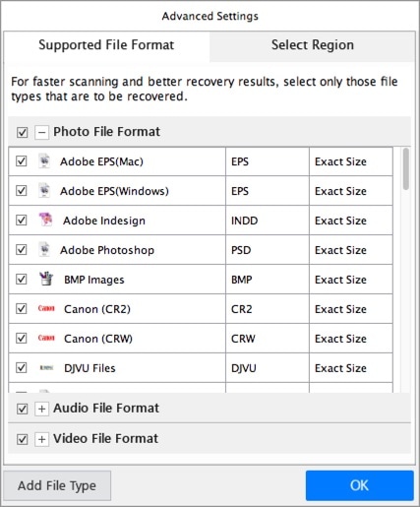Select the Exact Size cell for DJVU
The image size is (420, 507).
pos(351,368)
